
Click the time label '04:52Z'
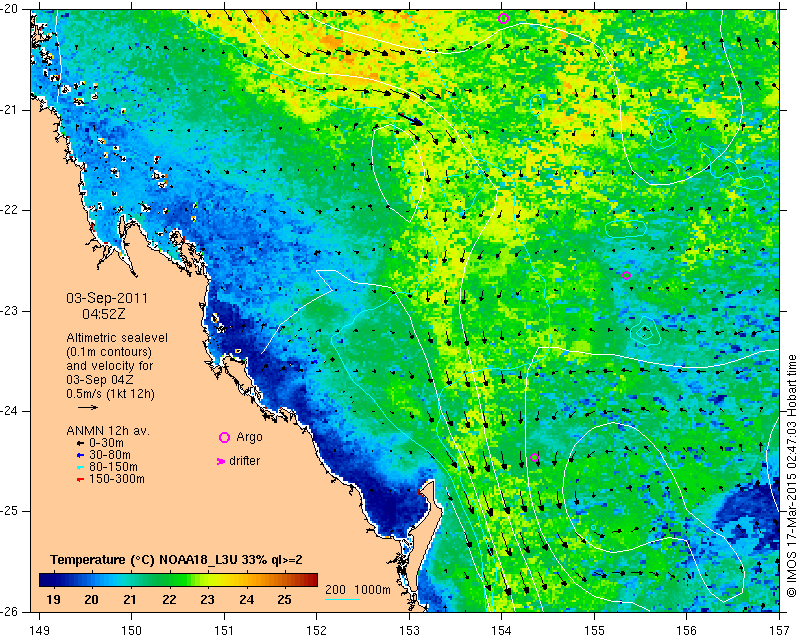(104, 314)
